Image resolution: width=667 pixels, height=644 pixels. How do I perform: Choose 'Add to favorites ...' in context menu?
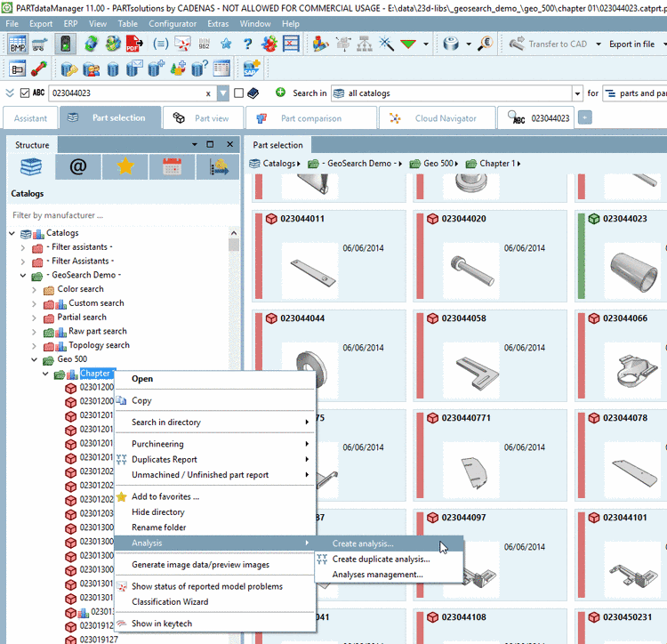pyautogui.click(x=215, y=497)
